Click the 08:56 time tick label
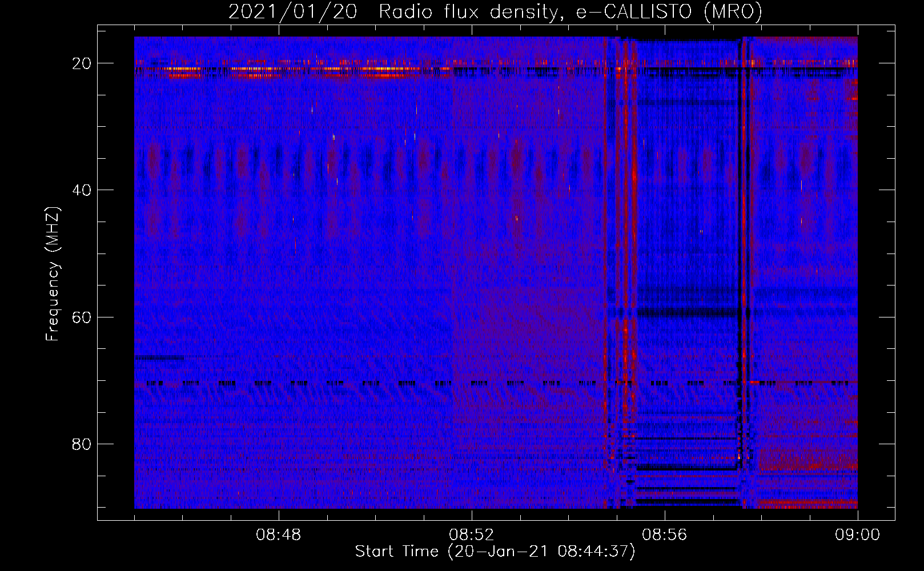 (x=665, y=535)
